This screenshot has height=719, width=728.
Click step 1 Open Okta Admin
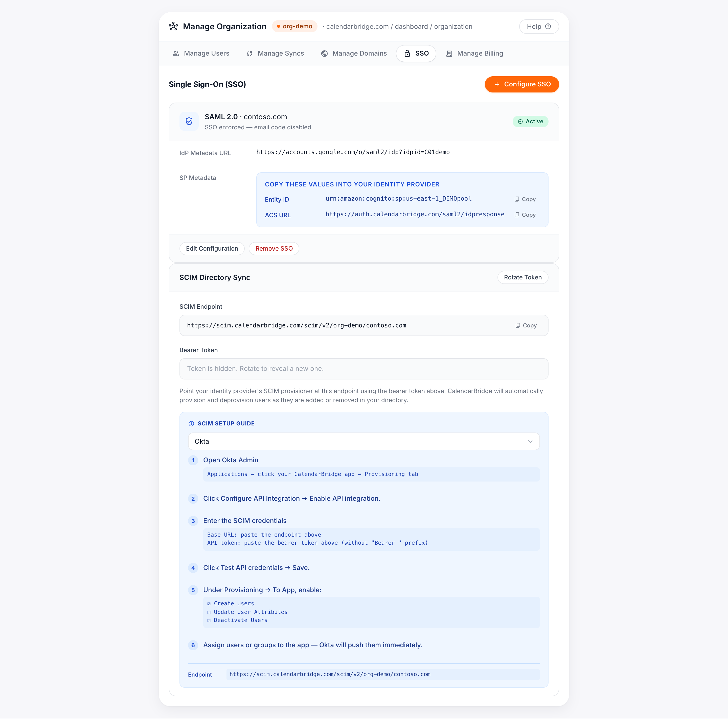[x=231, y=460]
